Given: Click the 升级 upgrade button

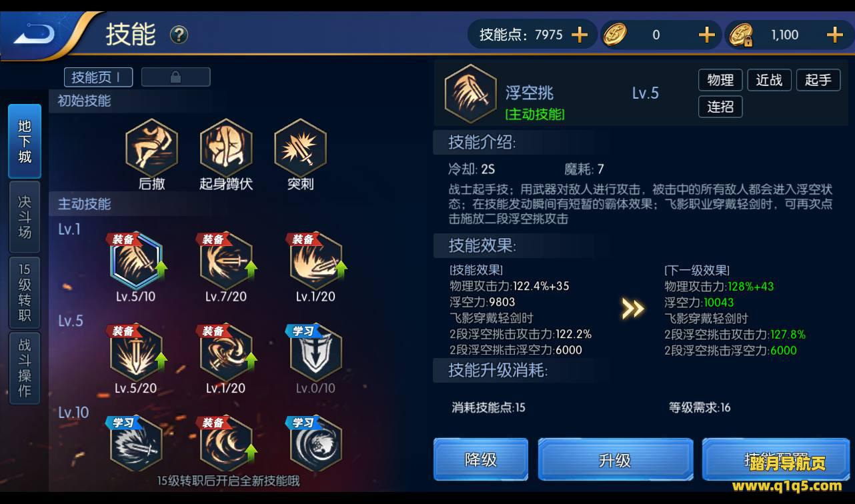Looking at the screenshot, I should pyautogui.click(x=615, y=459).
